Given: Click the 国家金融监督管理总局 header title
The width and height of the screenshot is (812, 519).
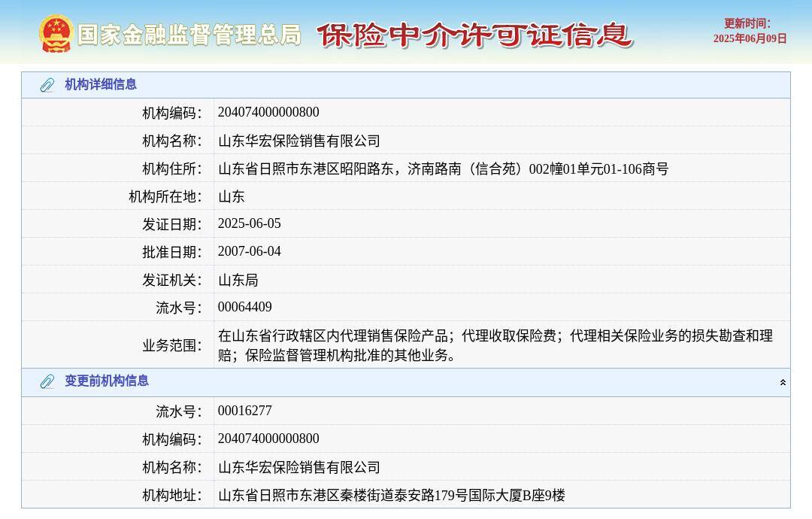Looking at the screenshot, I should (x=189, y=35).
